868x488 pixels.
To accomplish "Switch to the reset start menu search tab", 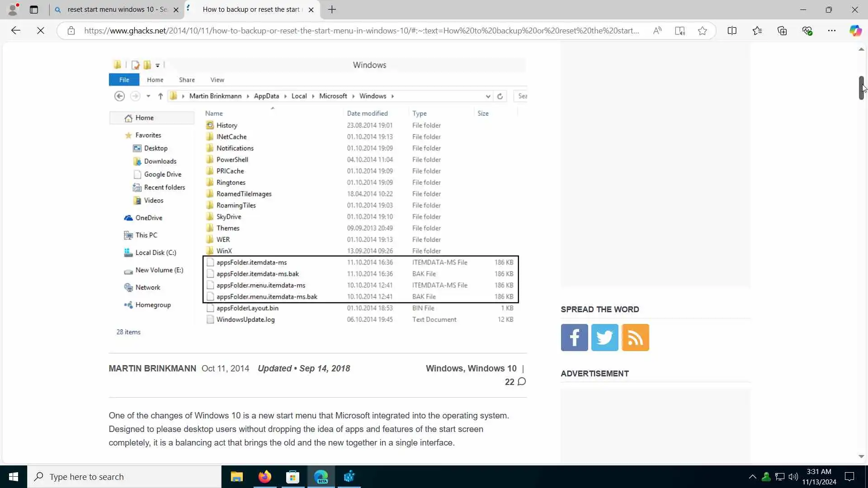I will (x=117, y=9).
